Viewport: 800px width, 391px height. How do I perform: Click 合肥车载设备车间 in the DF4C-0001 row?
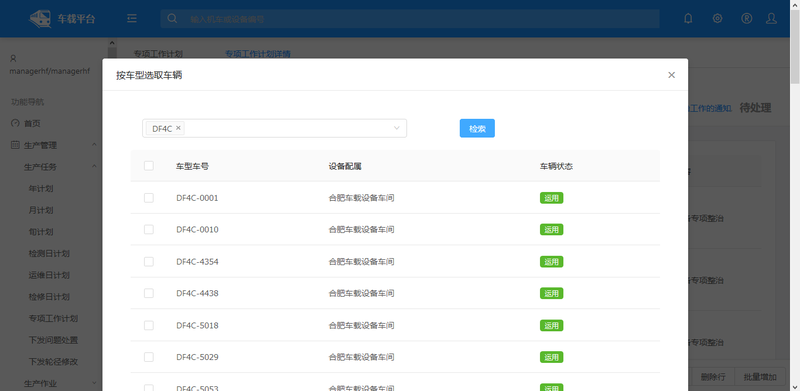pos(361,198)
